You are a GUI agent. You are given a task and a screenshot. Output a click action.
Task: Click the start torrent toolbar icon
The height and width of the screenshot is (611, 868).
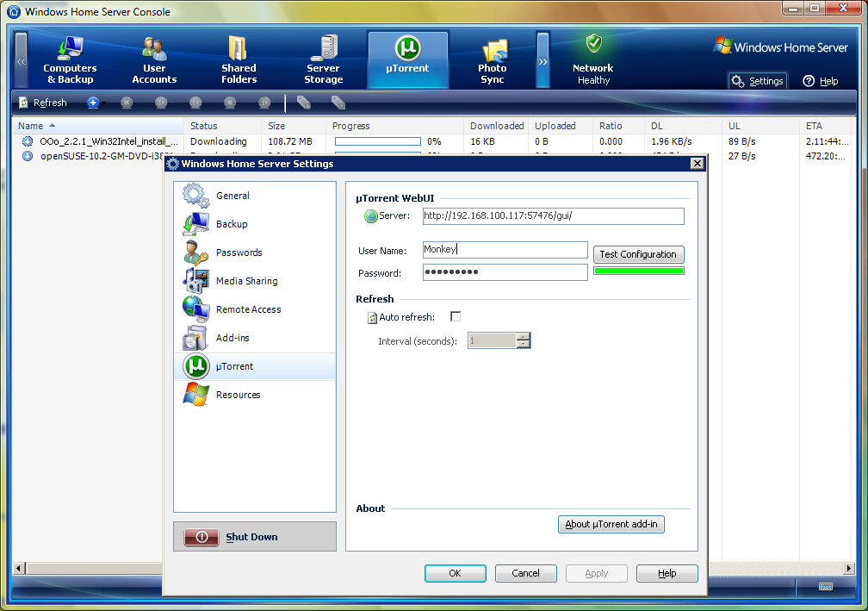tap(161, 103)
